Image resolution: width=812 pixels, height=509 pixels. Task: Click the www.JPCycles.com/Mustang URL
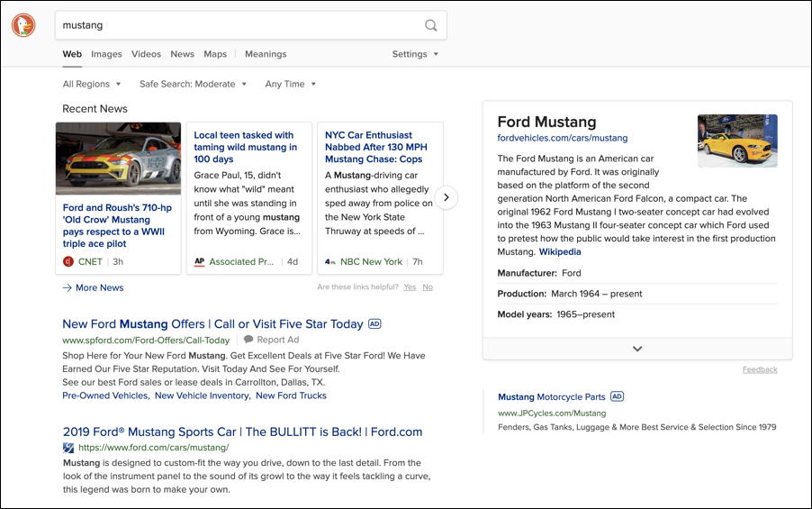point(552,414)
